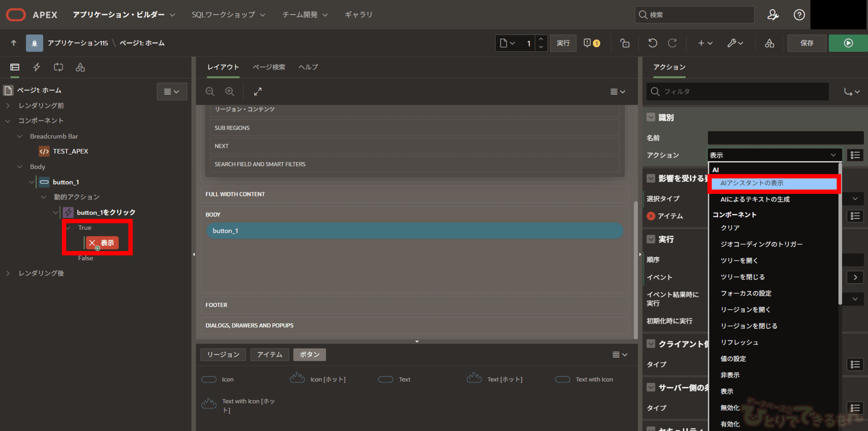868x431 pixels.
Task: Run page with green play button
Action: (x=848, y=43)
